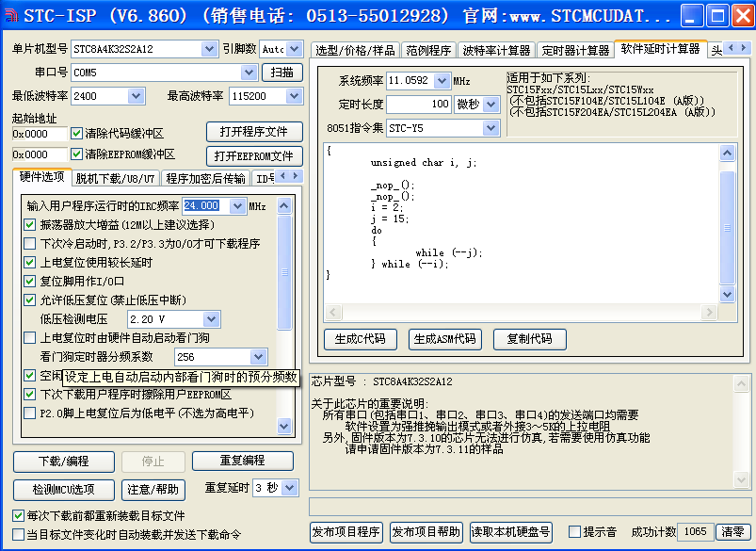
Task: Show earlier tabs in the 硬件选项 tab strip
Action: [x=283, y=176]
